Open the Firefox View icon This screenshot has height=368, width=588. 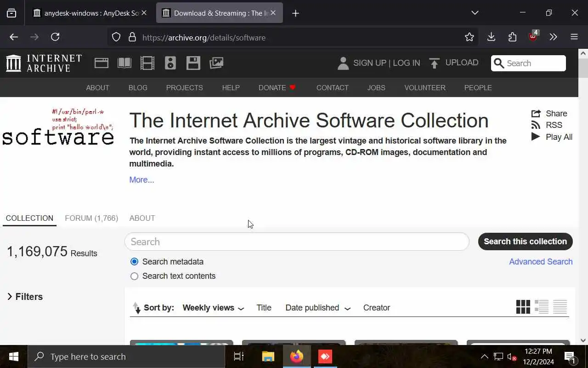11,13
